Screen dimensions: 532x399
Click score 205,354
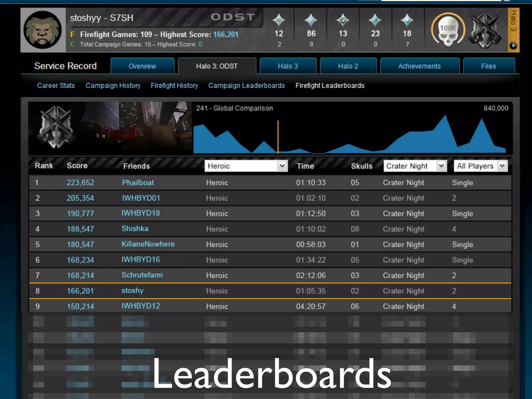[80, 198]
